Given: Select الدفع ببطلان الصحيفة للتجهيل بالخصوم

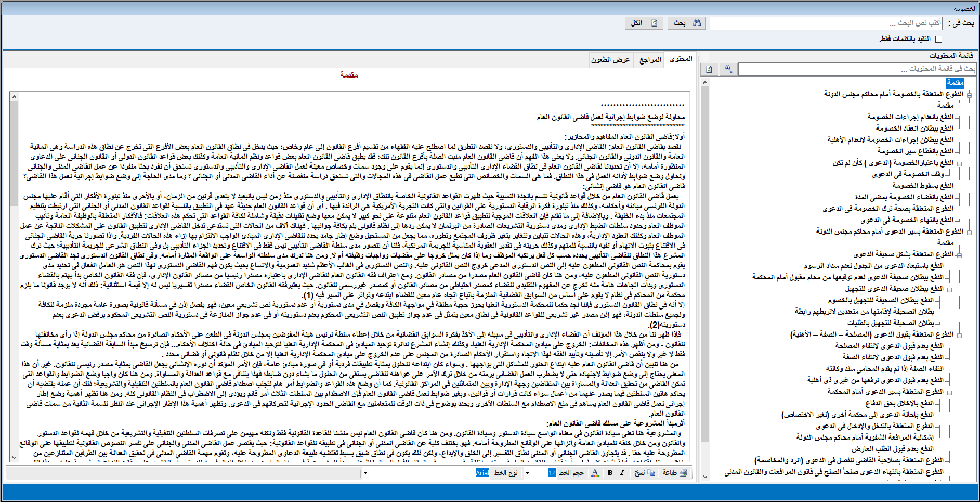Looking at the screenshot, I should click(x=881, y=300).
